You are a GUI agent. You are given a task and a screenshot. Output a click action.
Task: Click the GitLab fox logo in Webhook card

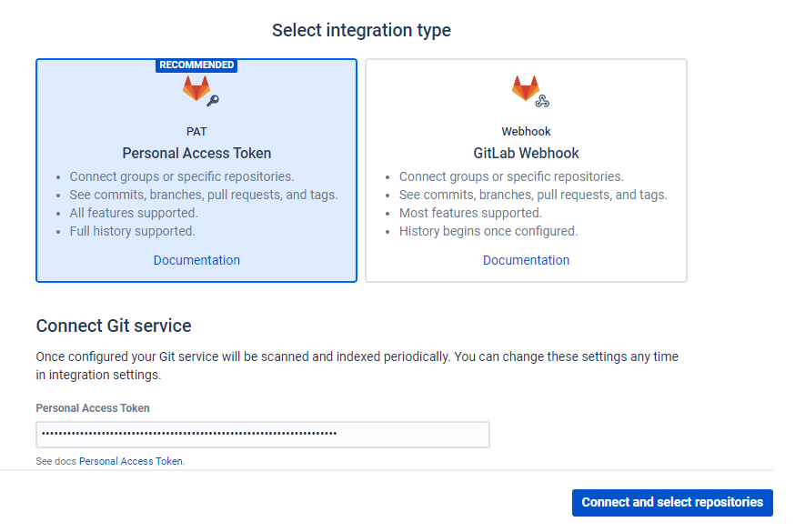tap(525, 88)
